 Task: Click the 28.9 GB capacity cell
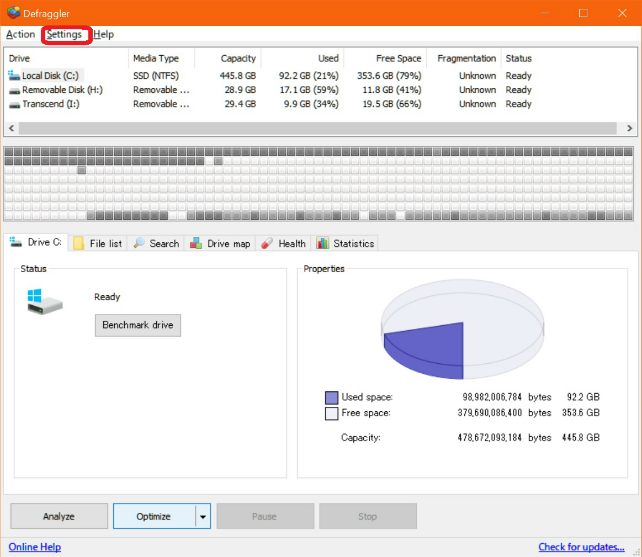pos(240,90)
